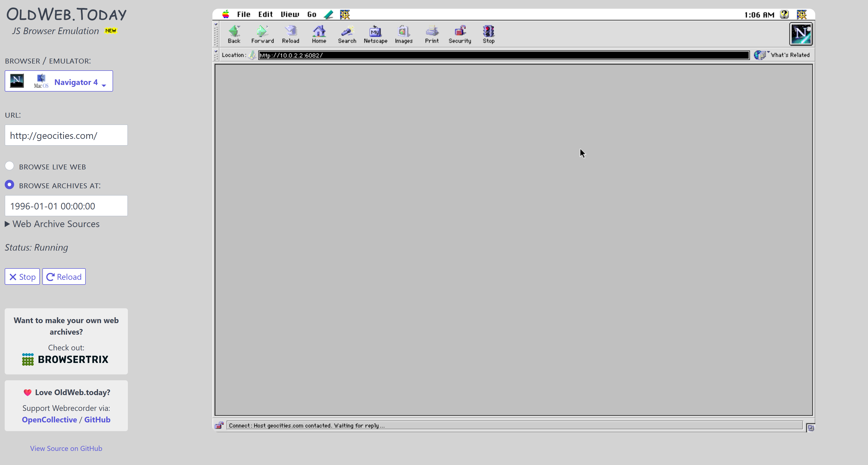Select the Browse Live Web radio button
The image size is (868, 465).
pos(9,166)
